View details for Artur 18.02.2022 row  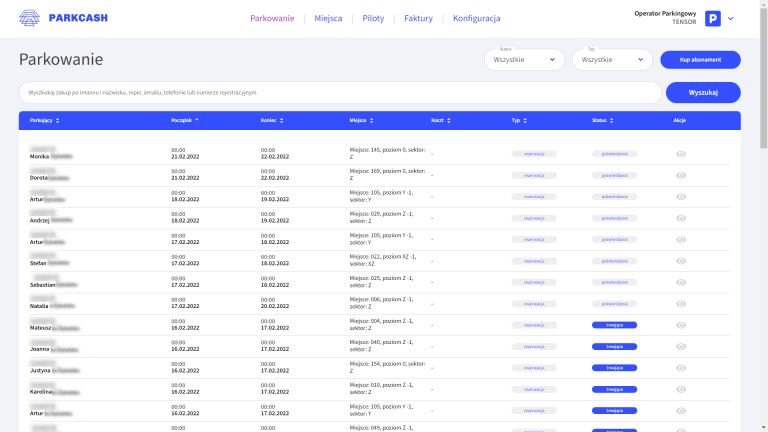click(681, 197)
